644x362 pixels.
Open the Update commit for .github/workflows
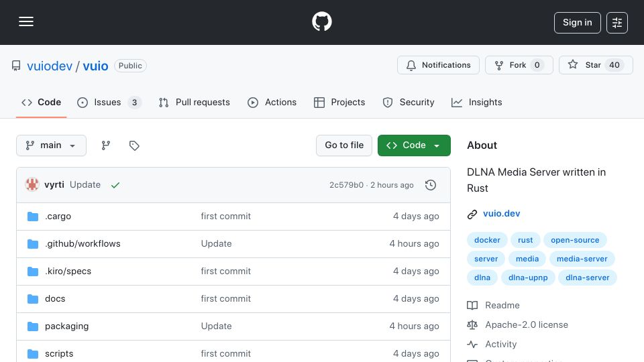[x=216, y=244]
